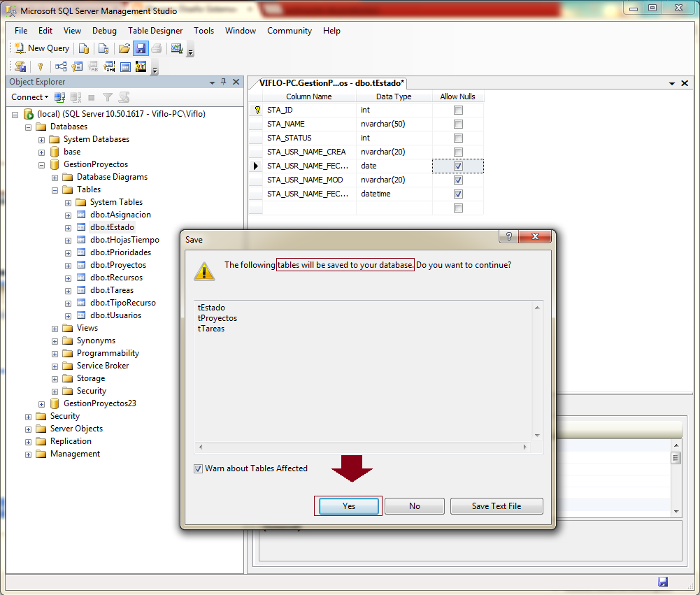Collapse the Tables folder
700x595 pixels.
coord(55,189)
